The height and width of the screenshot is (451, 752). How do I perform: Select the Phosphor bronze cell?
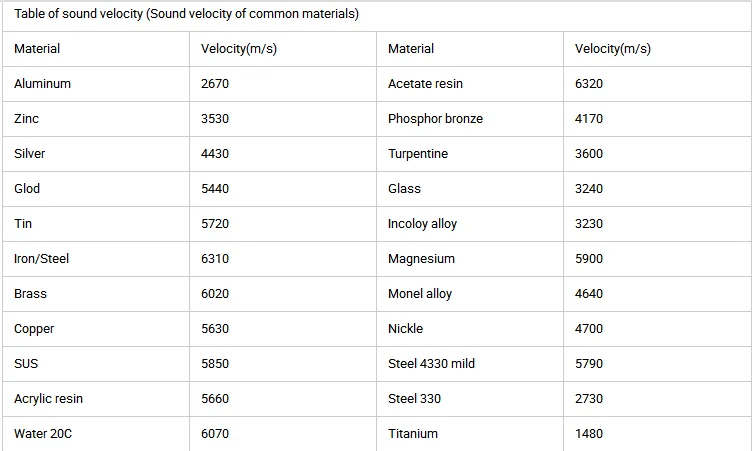click(x=435, y=119)
